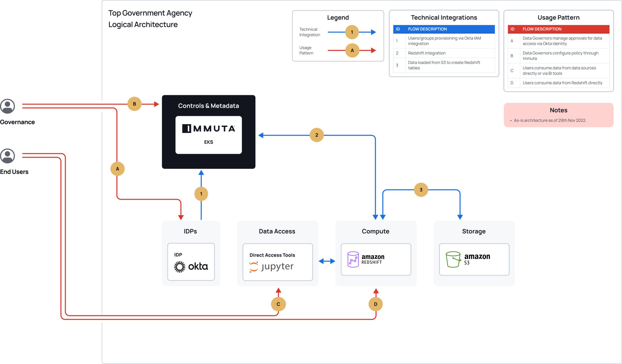Click the Jupyter logo in Data Access
This screenshot has height=364, width=622.
tap(271, 267)
